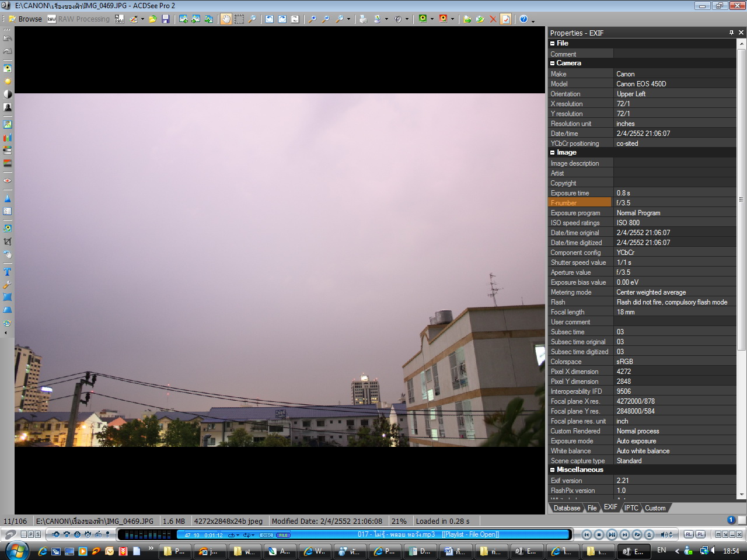Select the hand scroll tool

click(x=226, y=19)
